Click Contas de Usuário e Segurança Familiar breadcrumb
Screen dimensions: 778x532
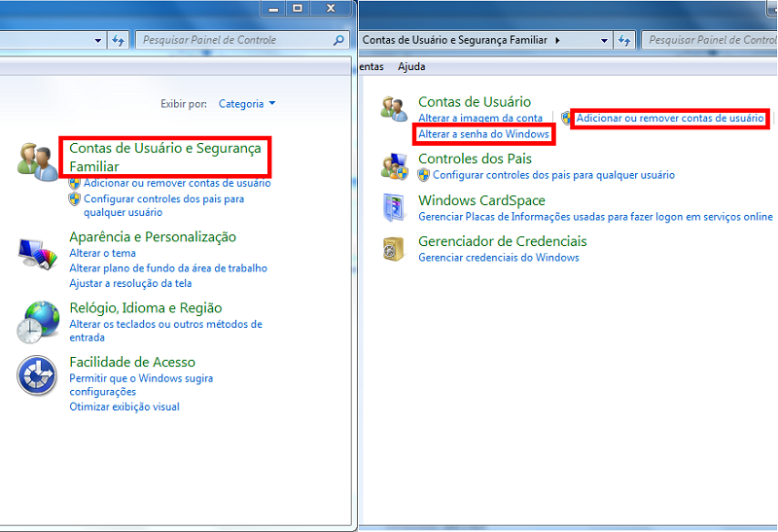pyautogui.click(x=454, y=40)
